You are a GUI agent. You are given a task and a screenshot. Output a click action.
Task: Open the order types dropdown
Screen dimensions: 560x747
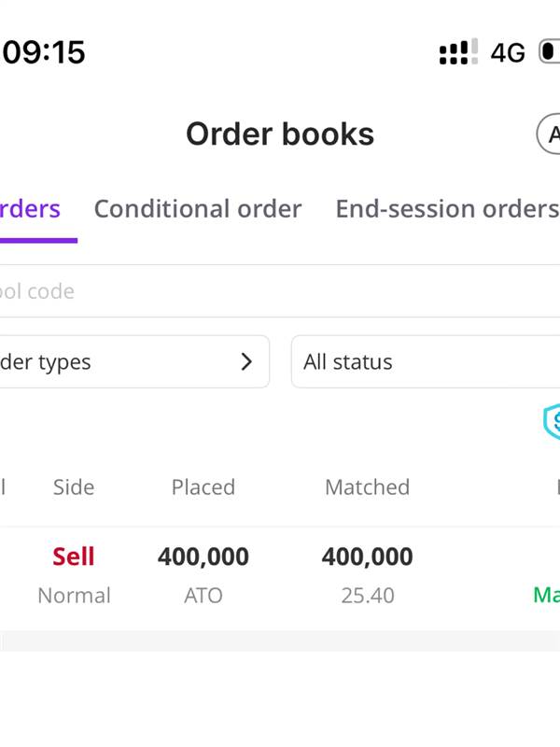point(134,361)
